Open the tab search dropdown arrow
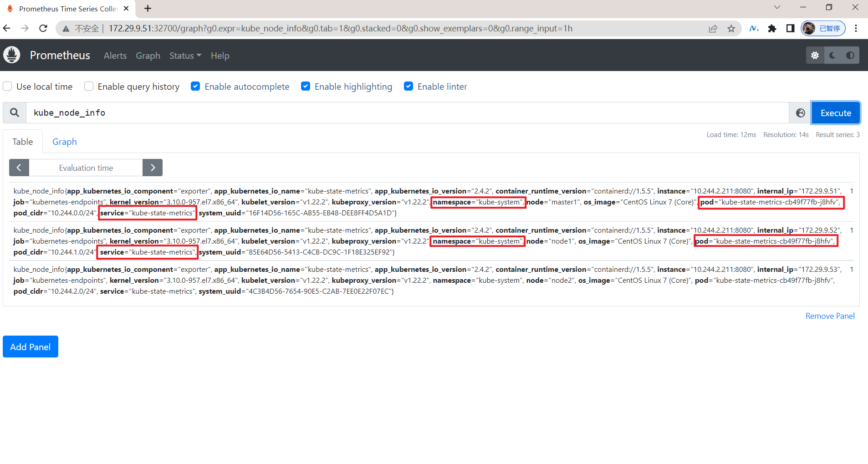 tap(777, 7)
